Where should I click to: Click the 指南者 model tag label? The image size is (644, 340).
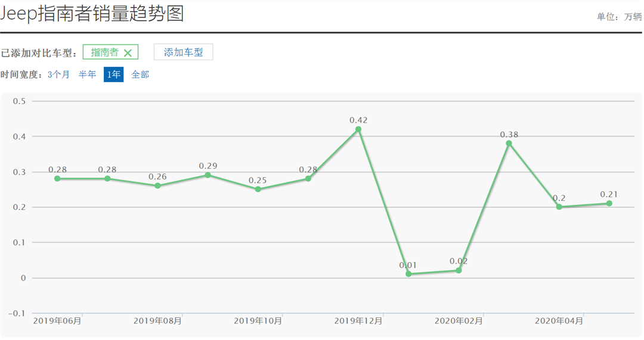[104, 52]
